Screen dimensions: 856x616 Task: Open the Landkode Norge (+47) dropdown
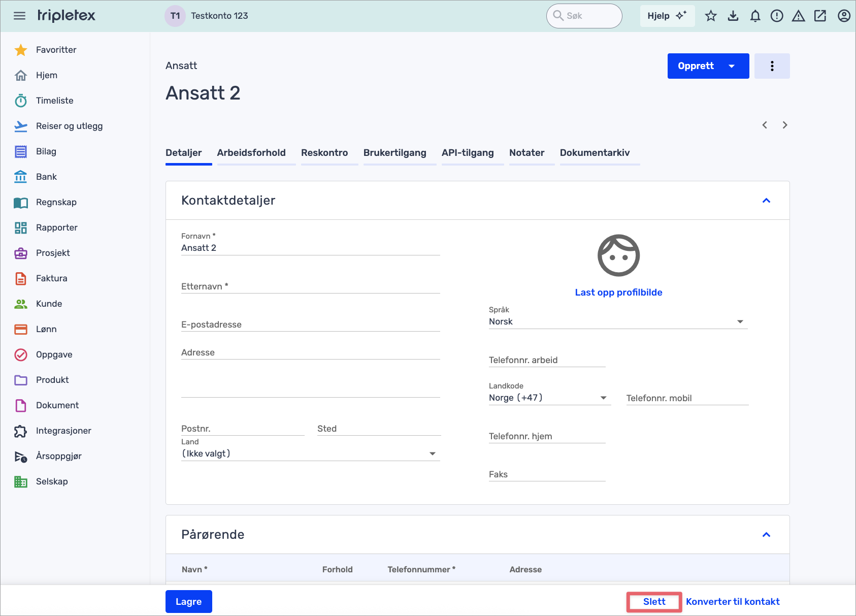[548, 398]
